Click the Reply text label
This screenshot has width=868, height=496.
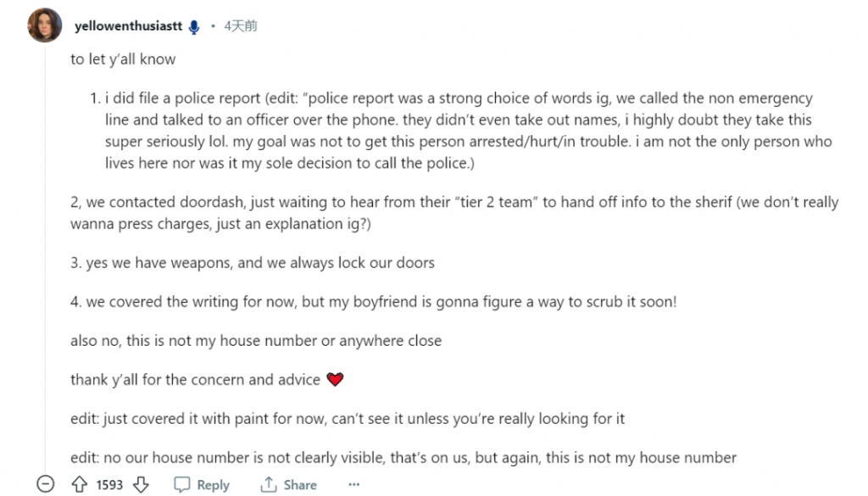pyautogui.click(x=213, y=485)
